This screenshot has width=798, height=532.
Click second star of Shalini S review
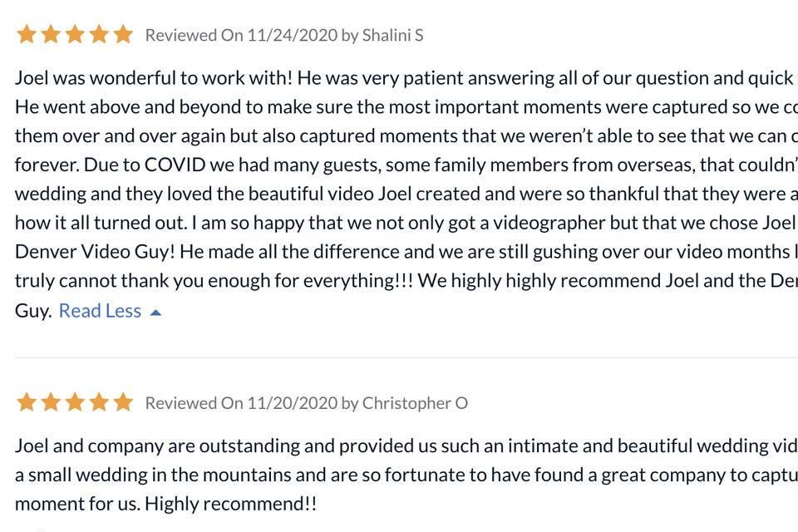pyautogui.click(x=51, y=35)
